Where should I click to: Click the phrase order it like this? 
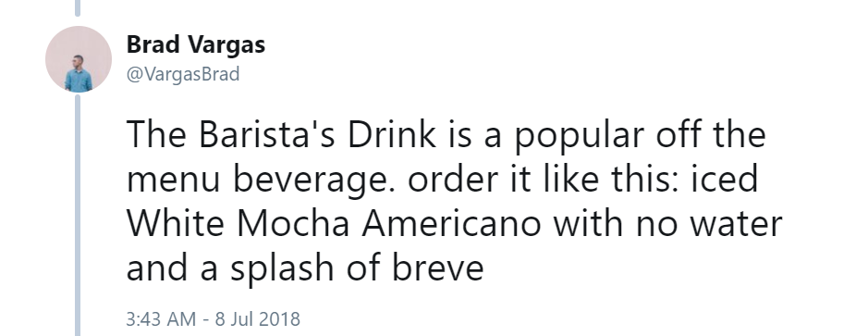coord(540,180)
